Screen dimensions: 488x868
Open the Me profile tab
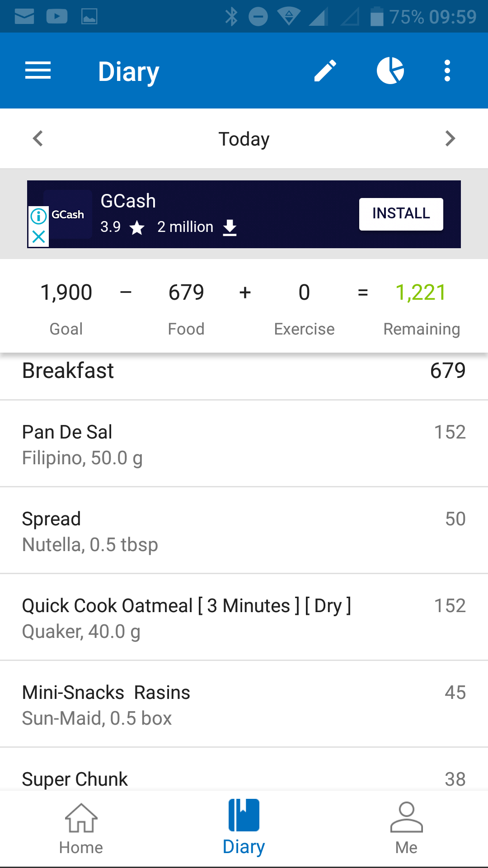pos(406,828)
